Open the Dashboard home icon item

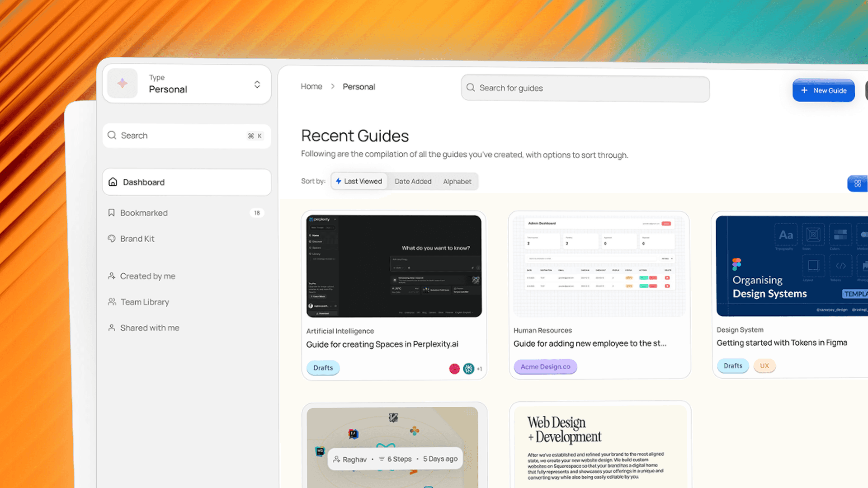click(113, 182)
